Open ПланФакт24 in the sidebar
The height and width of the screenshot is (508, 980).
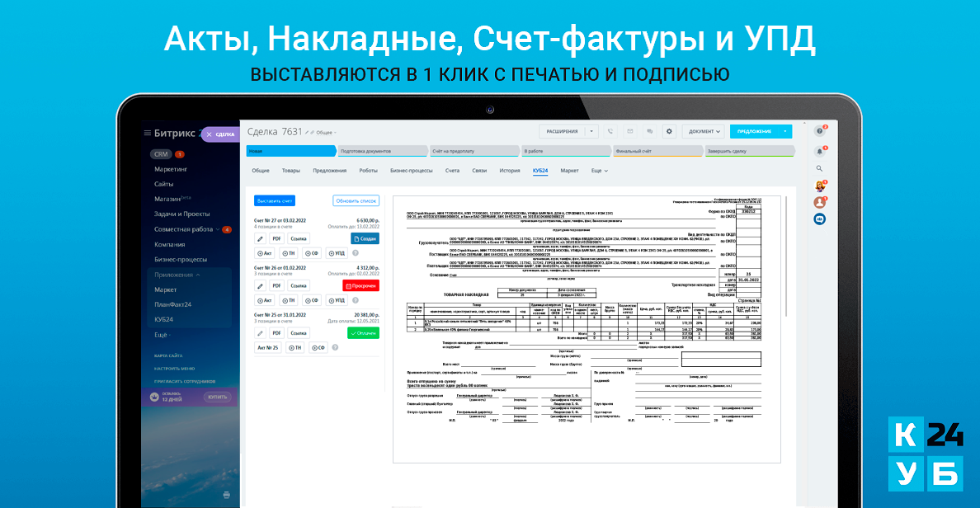coord(172,304)
